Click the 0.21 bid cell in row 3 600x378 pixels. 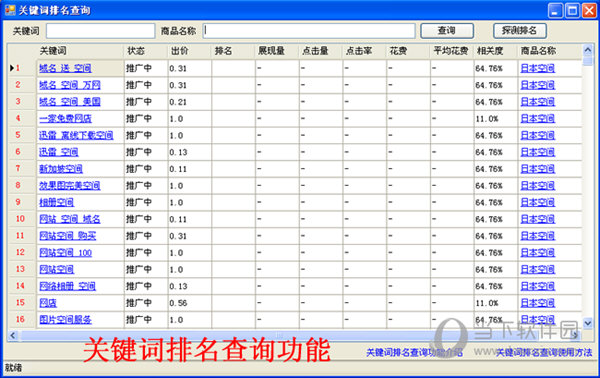click(x=189, y=102)
